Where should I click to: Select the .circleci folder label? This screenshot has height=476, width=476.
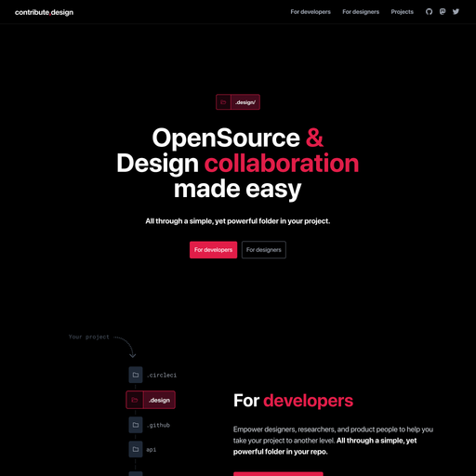162,375
